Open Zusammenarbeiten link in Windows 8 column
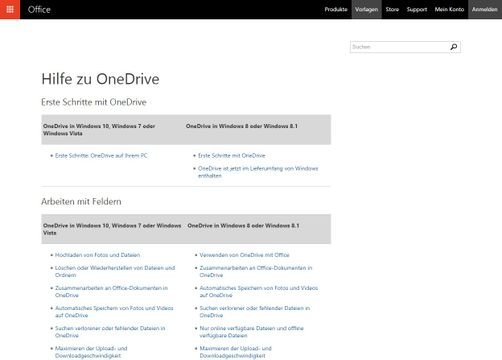Image resolution: width=502 pixels, height=360 pixels. pos(256,271)
